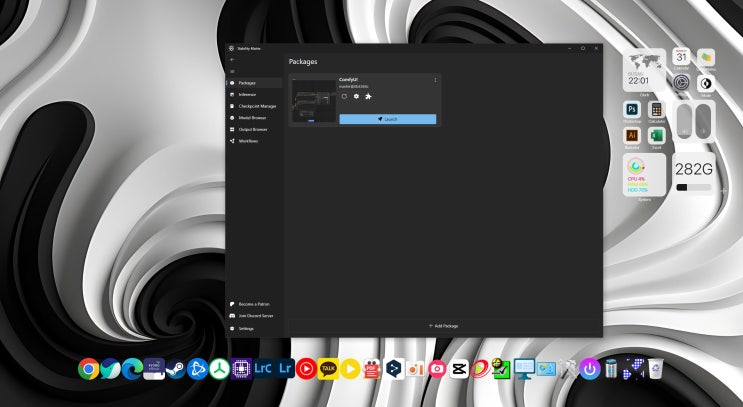Open Google Chrome from the dock
Image resolution: width=743 pixels, height=407 pixels.
click(x=89, y=369)
